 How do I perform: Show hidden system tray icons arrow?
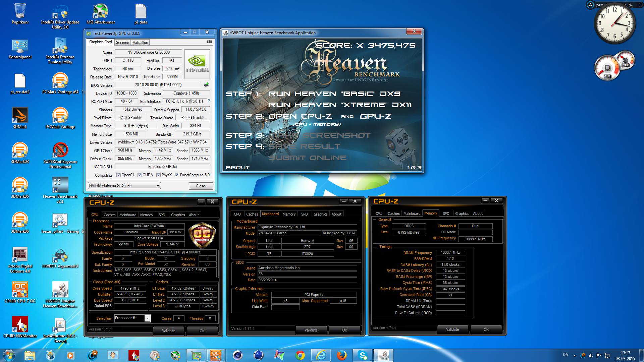click(x=575, y=355)
